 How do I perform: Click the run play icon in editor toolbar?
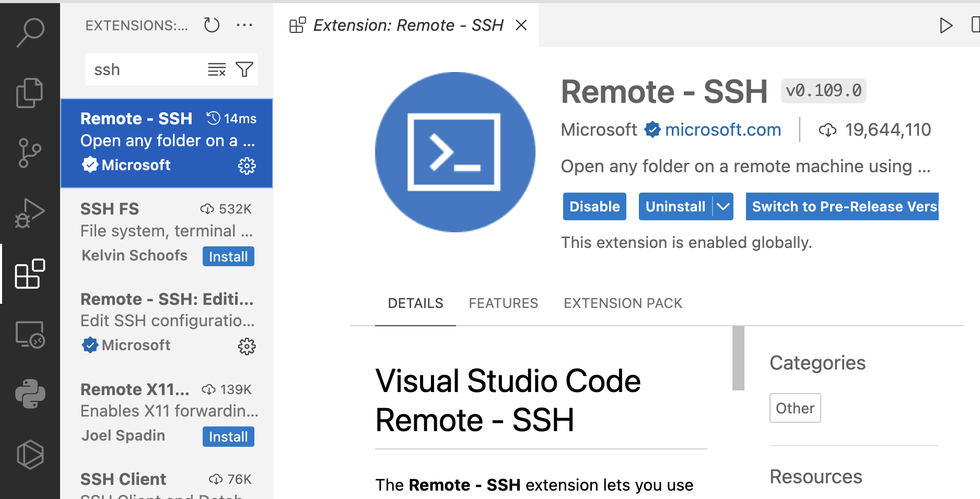click(x=946, y=25)
